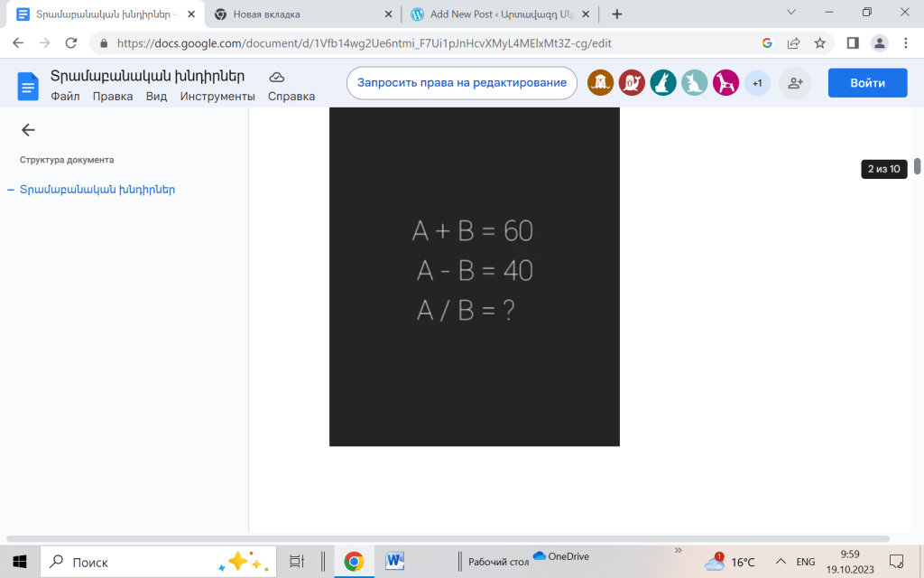Open the Chrome profile avatar icon
924x578 pixels.
click(x=878, y=43)
